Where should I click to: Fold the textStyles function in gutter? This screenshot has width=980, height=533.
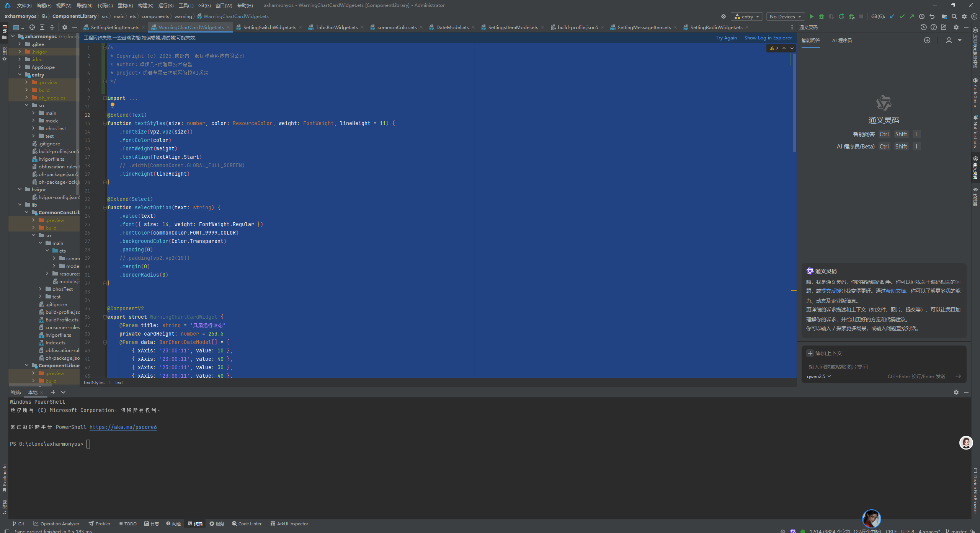pyautogui.click(x=105, y=123)
